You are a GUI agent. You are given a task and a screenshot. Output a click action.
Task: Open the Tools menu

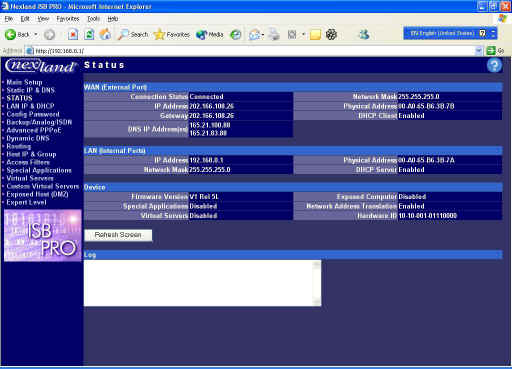(x=93, y=19)
